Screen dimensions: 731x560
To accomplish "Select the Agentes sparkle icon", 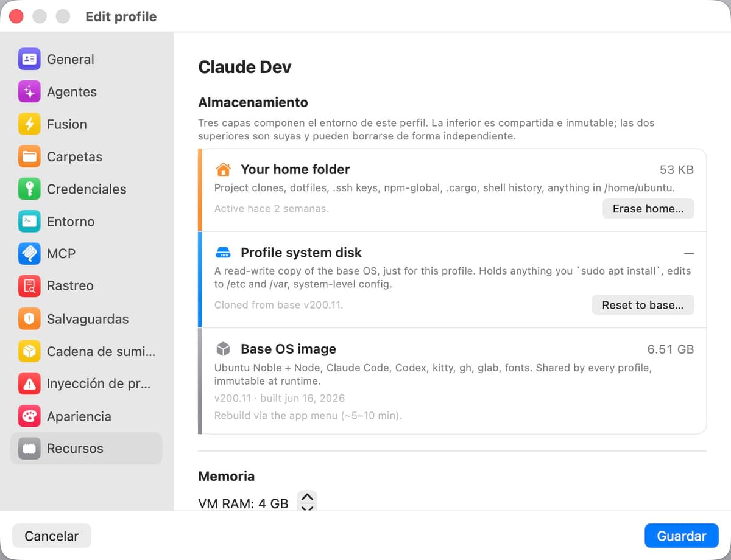I will (29, 92).
